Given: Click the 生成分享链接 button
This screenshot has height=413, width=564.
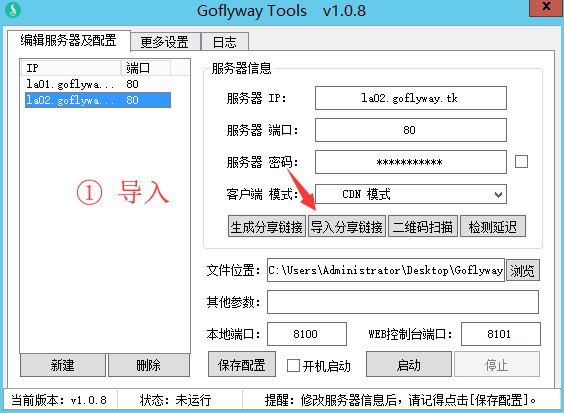Looking at the screenshot, I should coord(267,226).
